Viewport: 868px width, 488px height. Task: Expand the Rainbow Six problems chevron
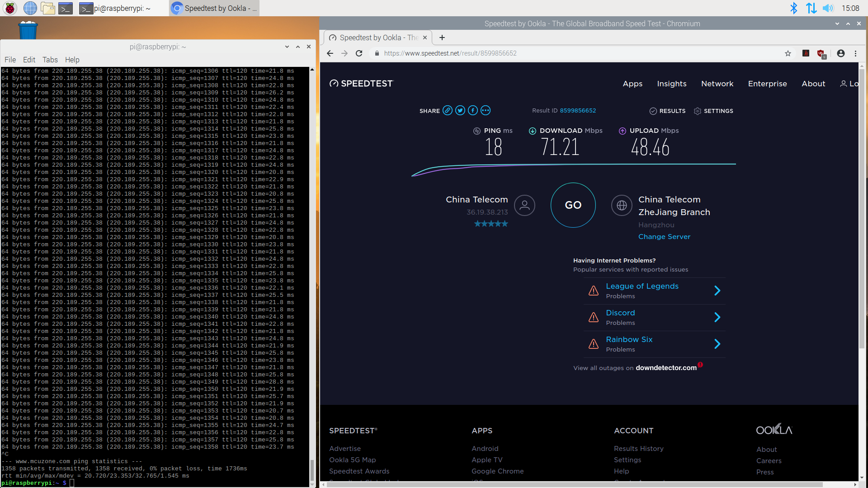click(x=717, y=344)
